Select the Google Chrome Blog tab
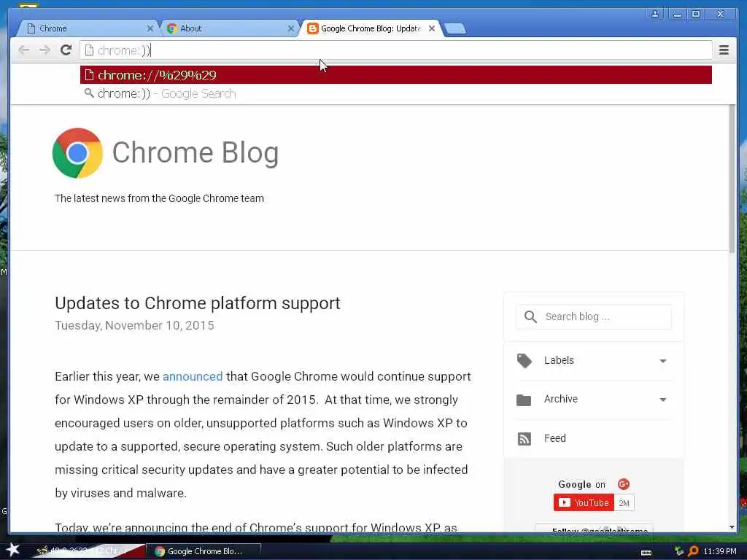The width and height of the screenshot is (747, 560). (371, 28)
